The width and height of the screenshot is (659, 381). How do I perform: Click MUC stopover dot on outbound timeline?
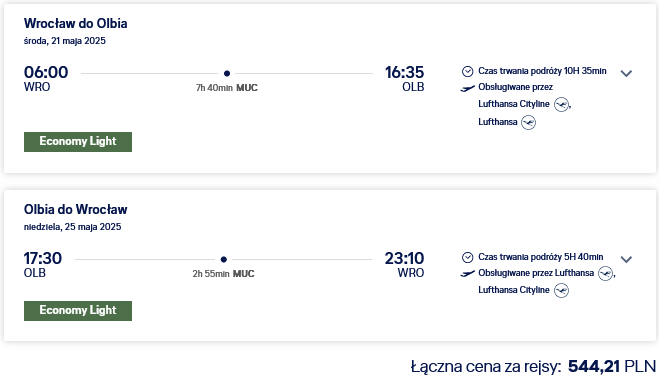pyautogui.click(x=227, y=74)
